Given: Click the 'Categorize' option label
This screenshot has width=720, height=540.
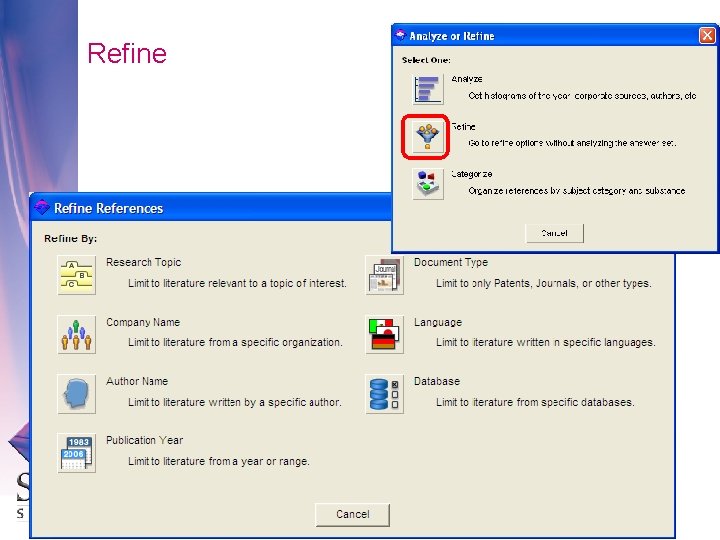Looking at the screenshot, I should pyautogui.click(x=472, y=174).
